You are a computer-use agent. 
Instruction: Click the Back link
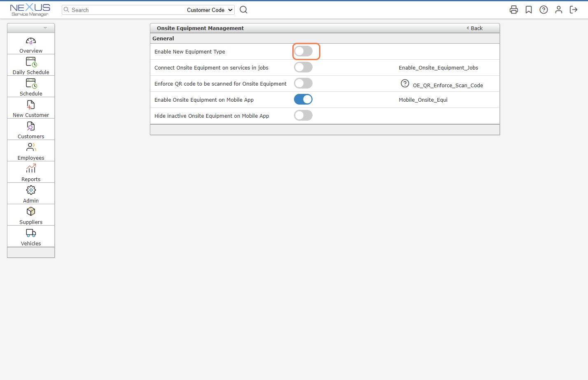[475, 28]
